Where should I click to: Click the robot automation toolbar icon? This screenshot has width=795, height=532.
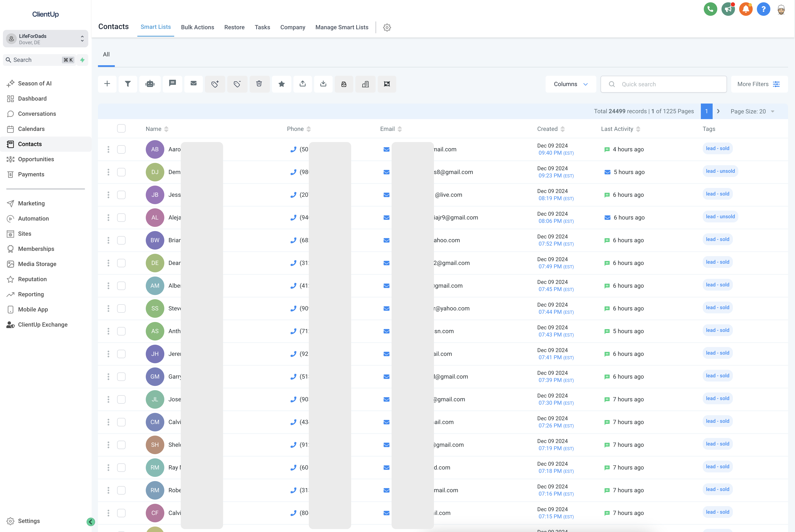(150, 84)
